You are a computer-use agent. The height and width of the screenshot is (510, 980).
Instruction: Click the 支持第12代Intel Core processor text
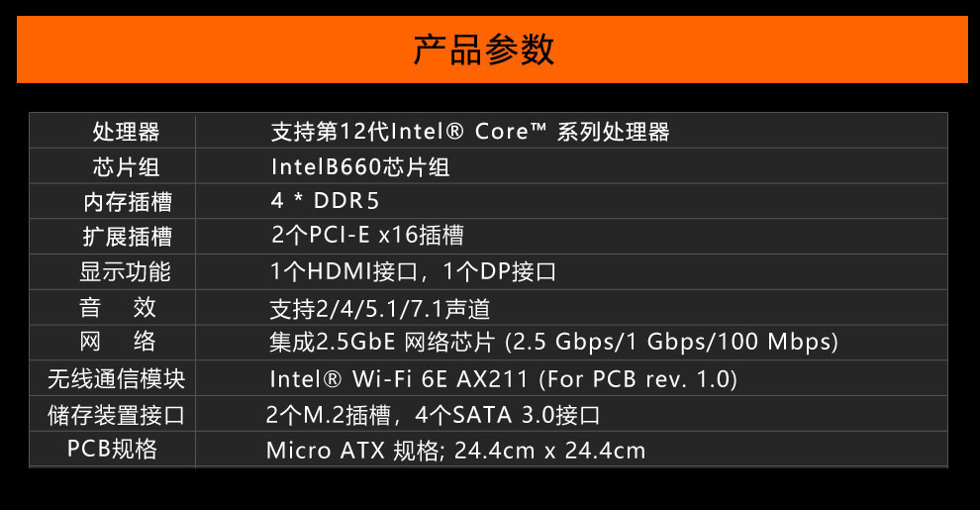[470, 132]
